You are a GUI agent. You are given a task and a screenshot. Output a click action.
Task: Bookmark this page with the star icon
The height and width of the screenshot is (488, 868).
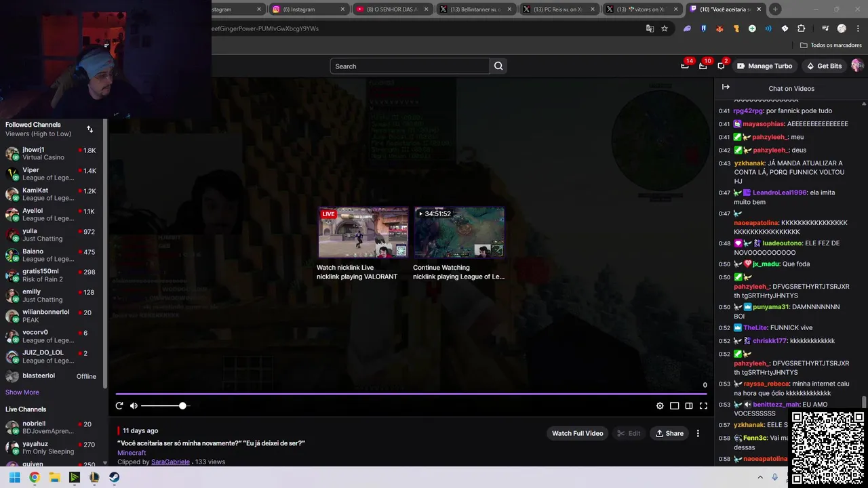665,28
